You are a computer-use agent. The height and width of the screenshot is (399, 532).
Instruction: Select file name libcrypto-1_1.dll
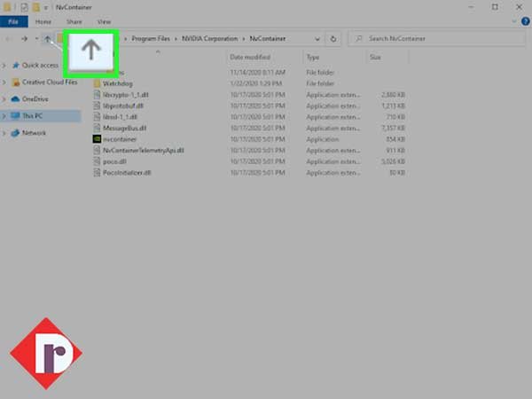126,95
